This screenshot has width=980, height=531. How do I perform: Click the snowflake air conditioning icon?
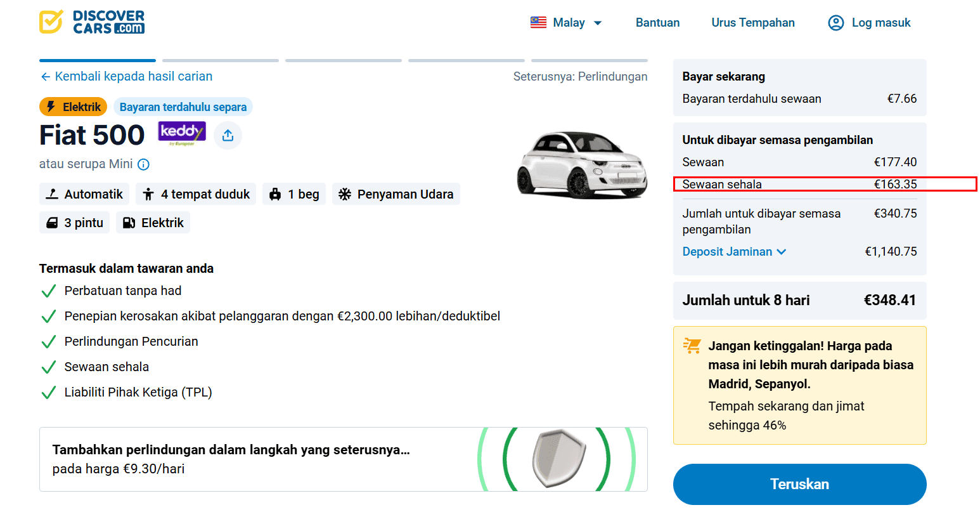(x=345, y=194)
